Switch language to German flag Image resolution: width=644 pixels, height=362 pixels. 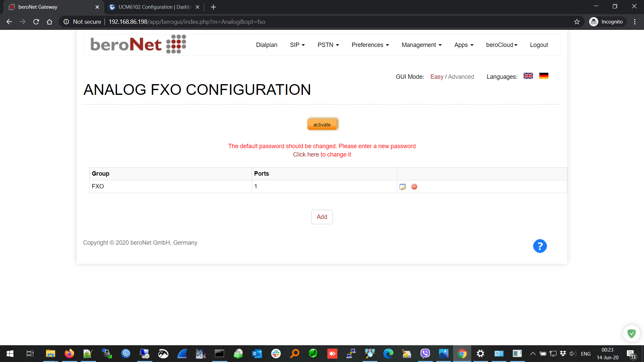544,76
